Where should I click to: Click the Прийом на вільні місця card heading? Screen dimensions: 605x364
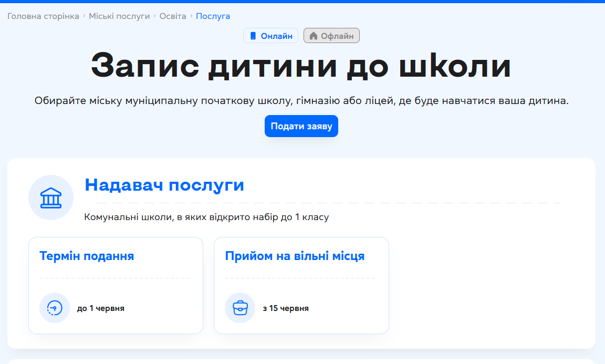click(x=295, y=256)
